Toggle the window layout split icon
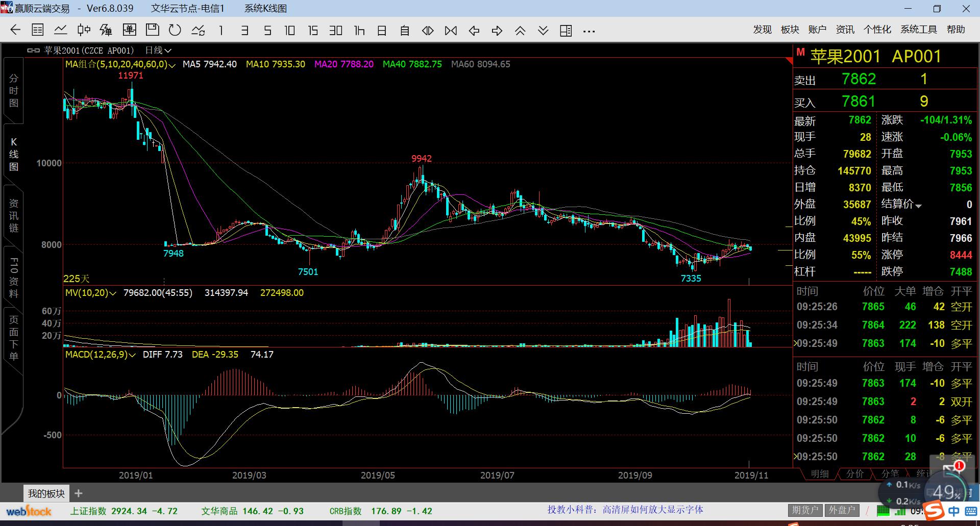The width and height of the screenshot is (980, 526). (566, 31)
